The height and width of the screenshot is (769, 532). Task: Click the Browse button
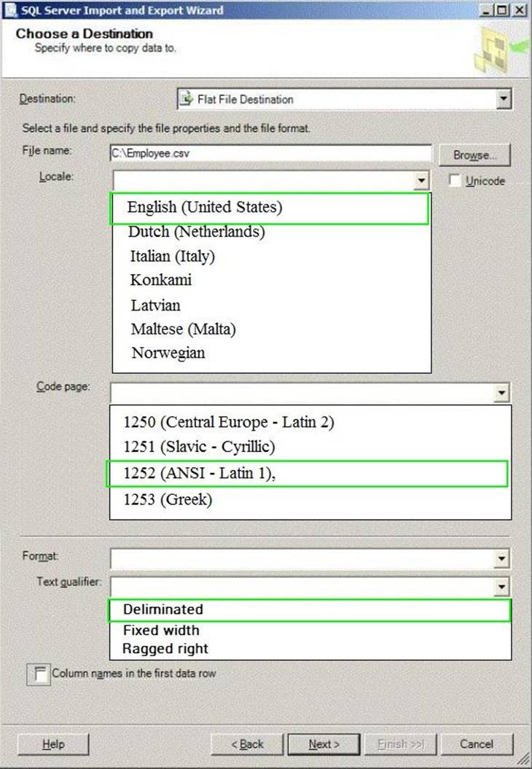[x=474, y=155]
